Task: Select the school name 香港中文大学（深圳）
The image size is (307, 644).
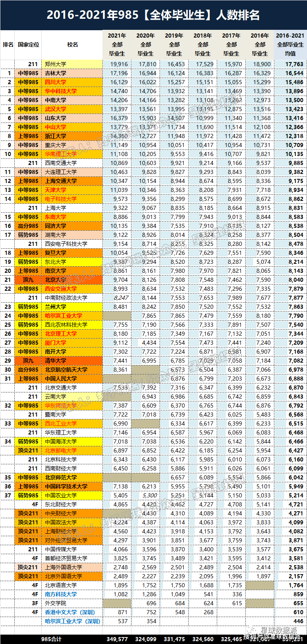Action: pyautogui.click(x=70, y=612)
